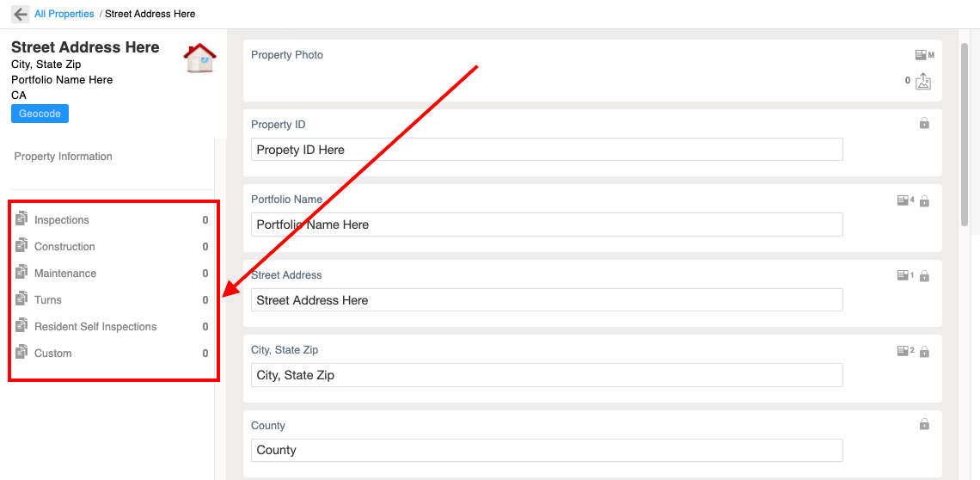980x480 pixels.
Task: Open Resident Self Inspections list
Action: click(x=111, y=327)
